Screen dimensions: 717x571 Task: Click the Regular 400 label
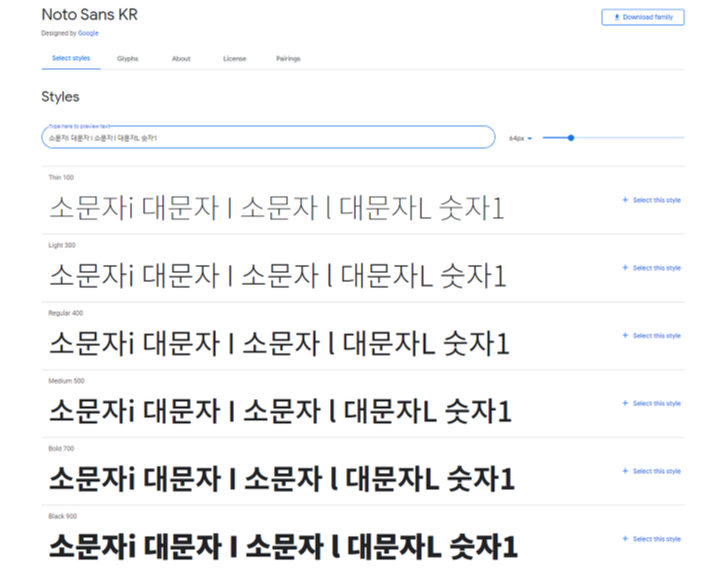pyautogui.click(x=66, y=313)
